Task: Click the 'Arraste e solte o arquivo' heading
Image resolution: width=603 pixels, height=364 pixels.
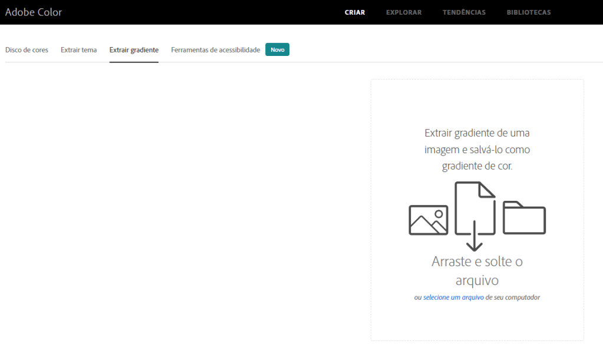Action: click(x=477, y=270)
